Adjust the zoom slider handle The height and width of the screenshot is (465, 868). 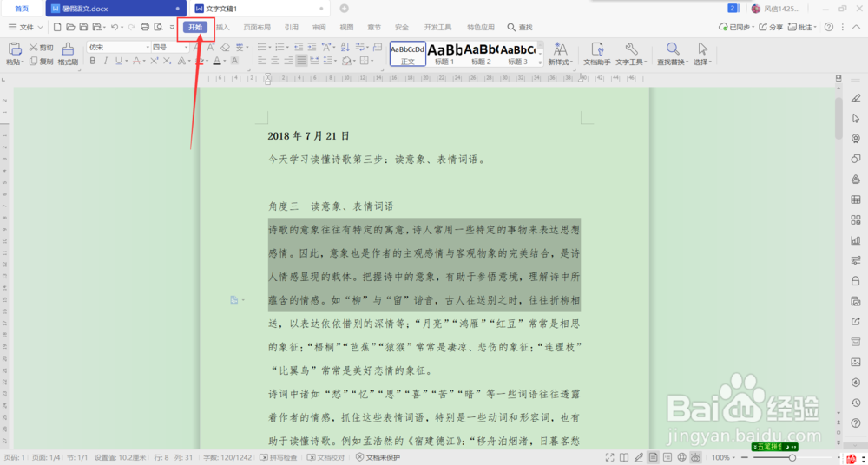coord(792,458)
